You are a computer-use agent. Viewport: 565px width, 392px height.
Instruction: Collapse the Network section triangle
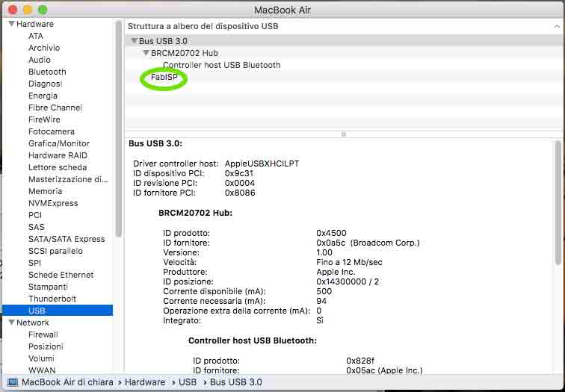pyautogui.click(x=11, y=322)
